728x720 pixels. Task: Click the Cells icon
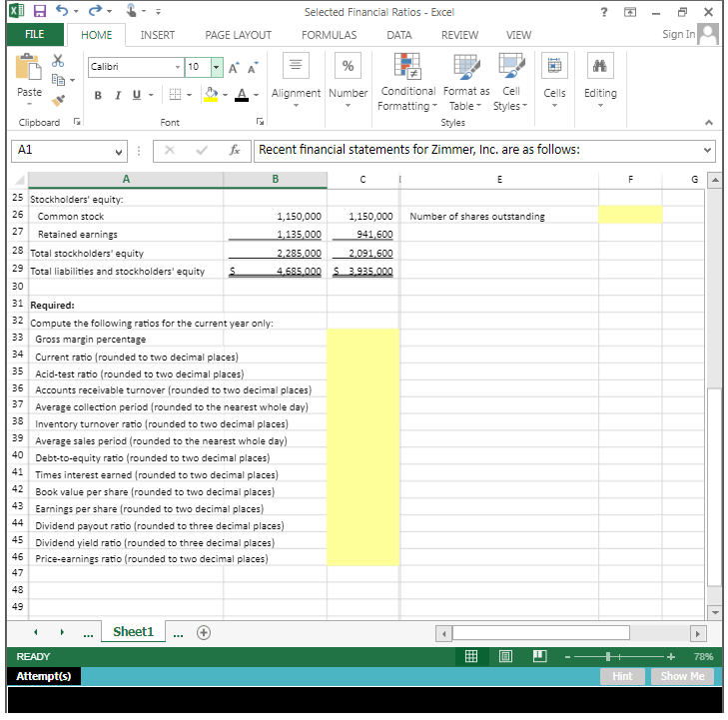(x=554, y=65)
